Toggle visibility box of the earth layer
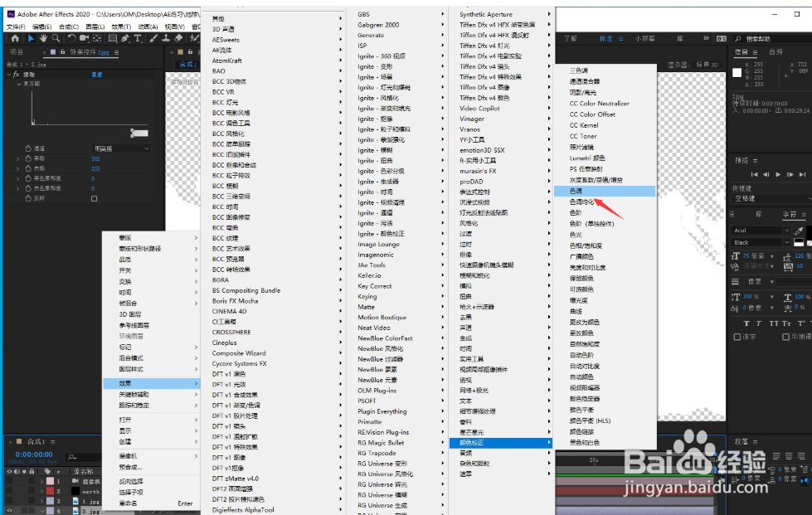The height and width of the screenshot is (515, 812). (x=9, y=491)
